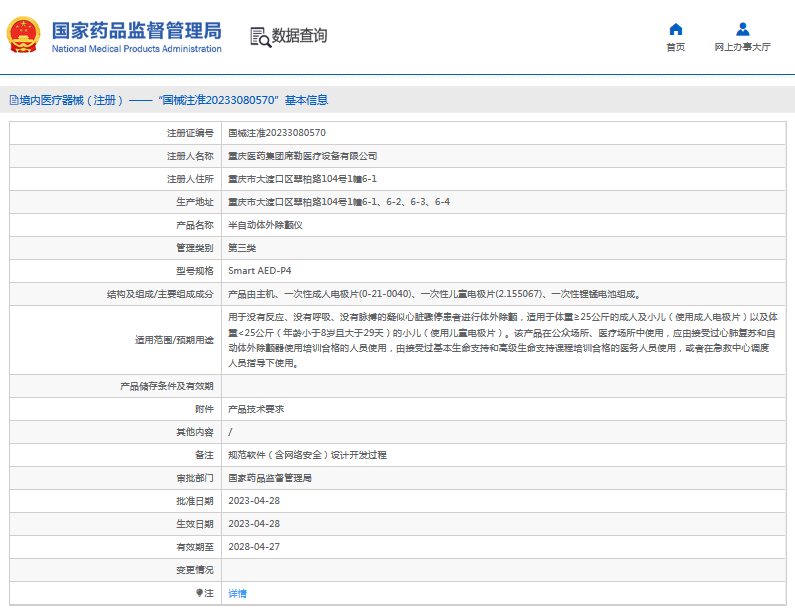Click the 适用范围/预期用途 label
Viewport: 795px width, 613px height.
(x=174, y=340)
